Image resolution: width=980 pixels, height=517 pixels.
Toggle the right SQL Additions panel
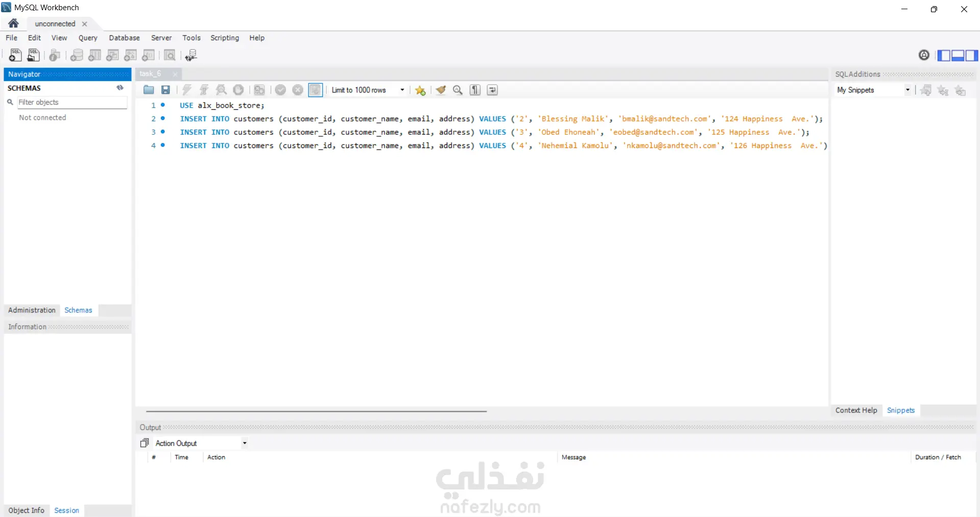tap(971, 55)
